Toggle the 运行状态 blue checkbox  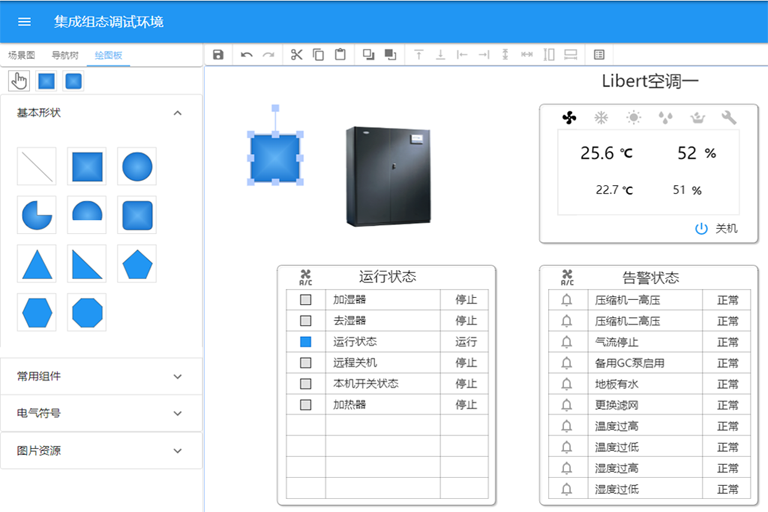click(306, 341)
